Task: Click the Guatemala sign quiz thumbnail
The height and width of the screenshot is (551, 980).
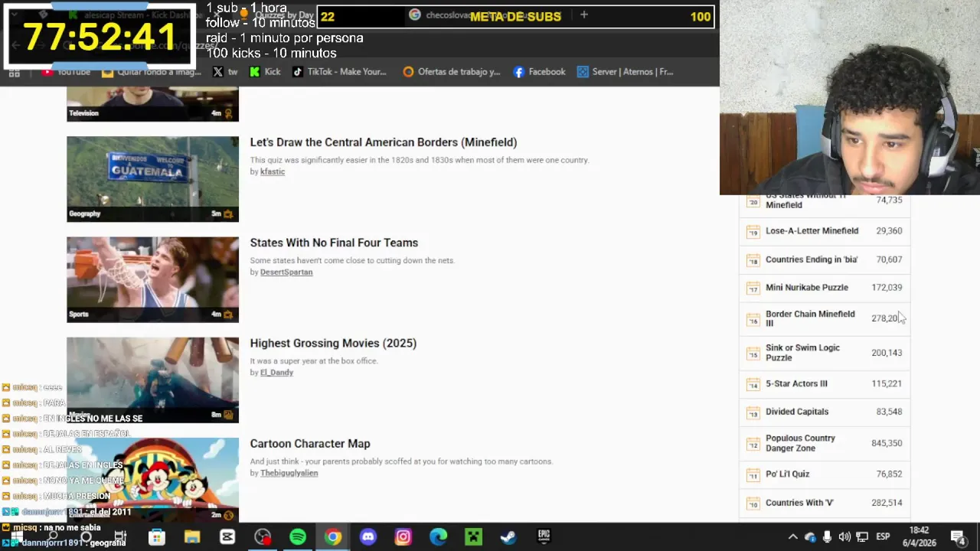Action: [152, 179]
